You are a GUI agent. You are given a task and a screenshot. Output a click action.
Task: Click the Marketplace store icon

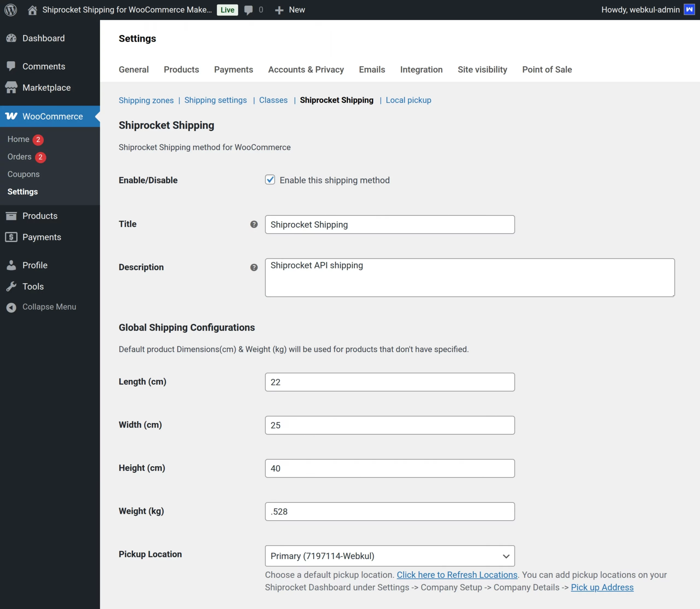11,87
